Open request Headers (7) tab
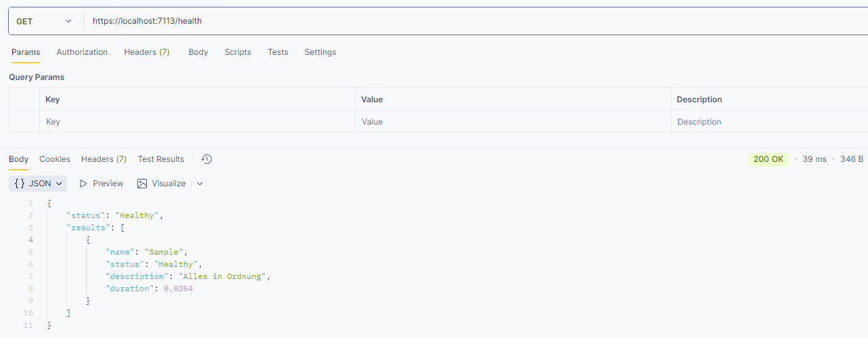This screenshot has width=868, height=338. point(147,52)
